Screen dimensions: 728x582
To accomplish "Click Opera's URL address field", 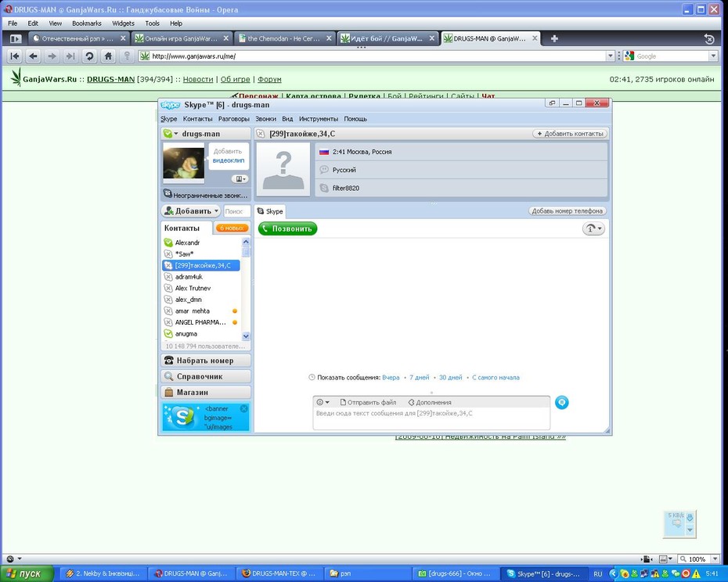I will pos(373,56).
